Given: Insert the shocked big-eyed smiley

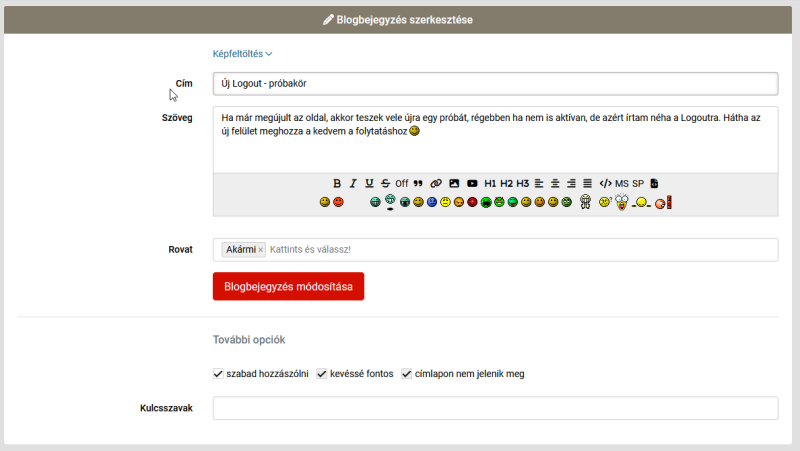Looking at the screenshot, I should click(622, 202).
